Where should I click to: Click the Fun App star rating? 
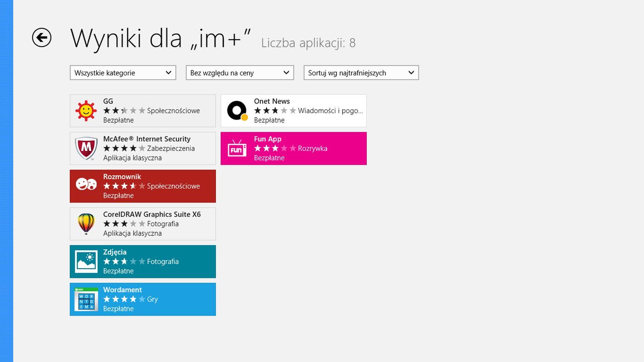point(275,148)
